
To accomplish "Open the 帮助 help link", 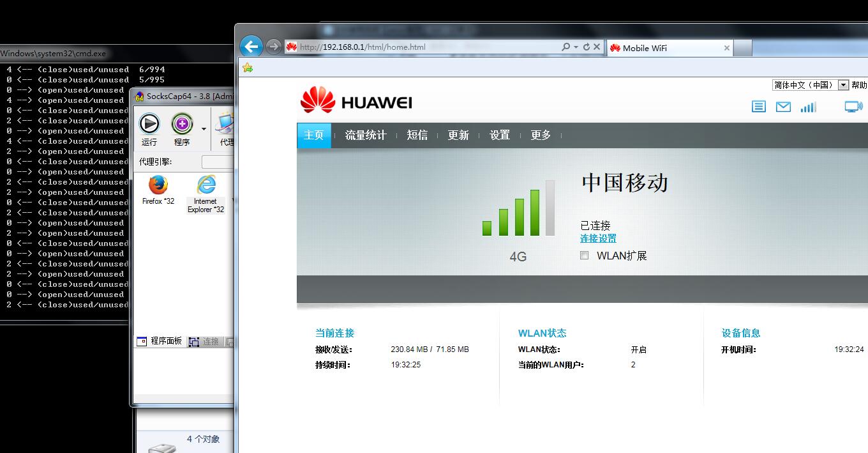I will pyautogui.click(x=859, y=85).
